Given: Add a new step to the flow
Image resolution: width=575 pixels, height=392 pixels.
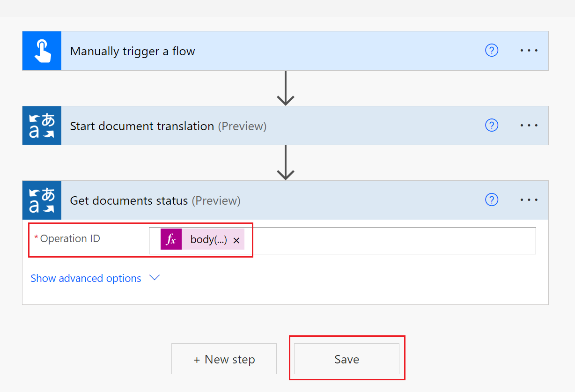Looking at the screenshot, I should [x=224, y=359].
